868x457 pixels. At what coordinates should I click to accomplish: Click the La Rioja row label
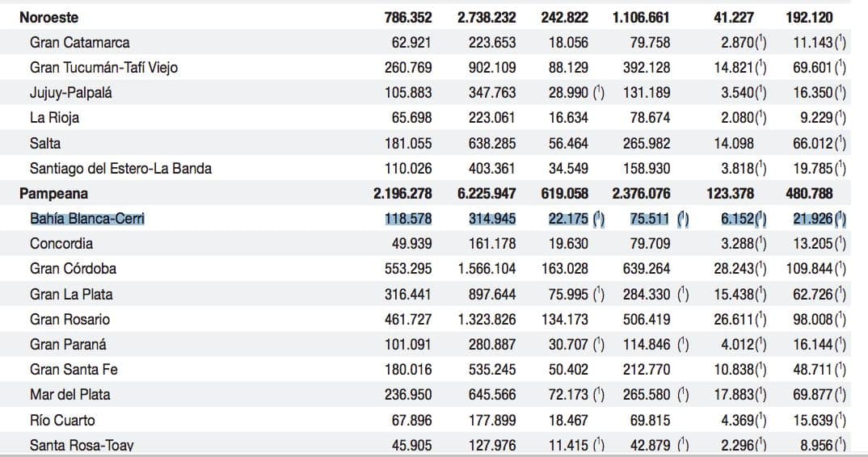click(x=54, y=118)
